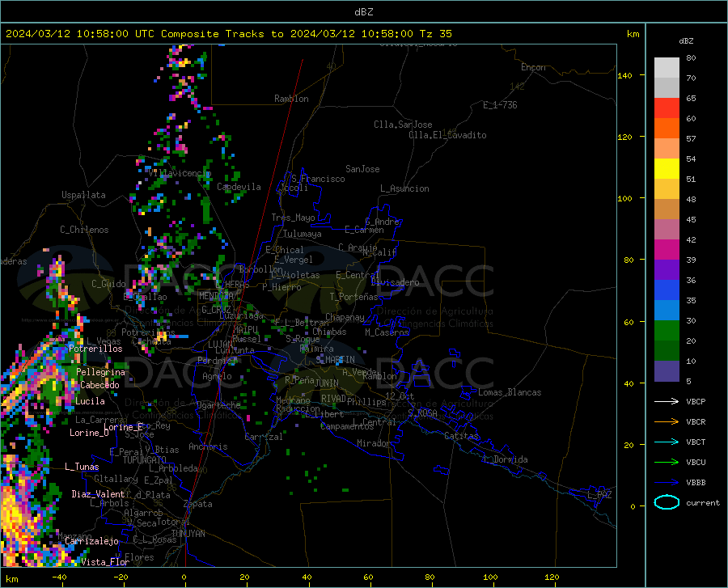Click the 'Uspallata' map label

83,195
